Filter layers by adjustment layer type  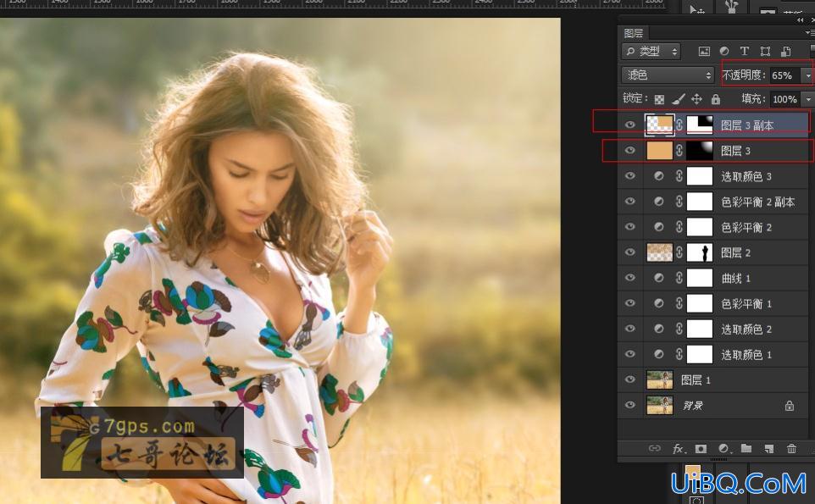coord(724,51)
